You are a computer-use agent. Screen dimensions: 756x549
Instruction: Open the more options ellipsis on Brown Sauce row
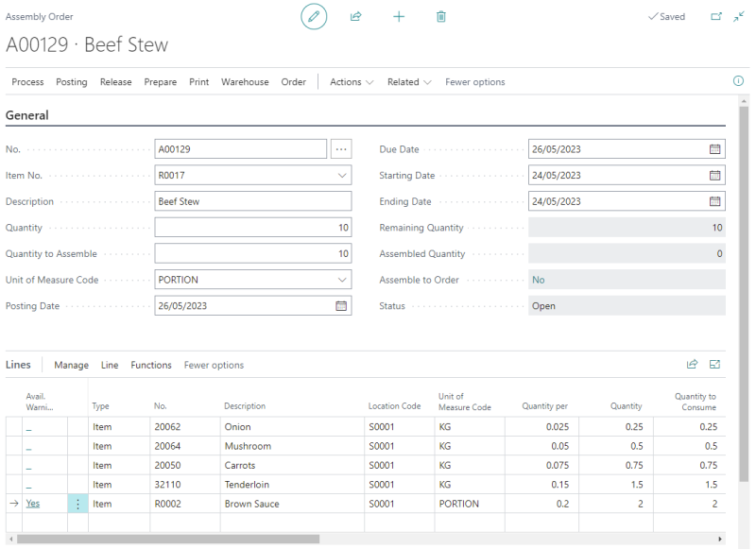point(77,503)
